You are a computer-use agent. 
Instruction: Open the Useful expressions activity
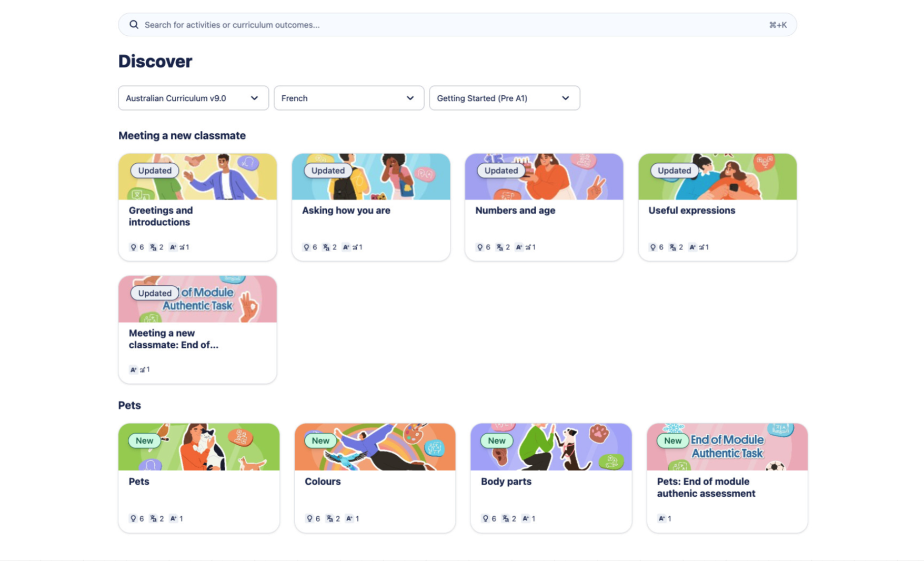[x=717, y=207]
